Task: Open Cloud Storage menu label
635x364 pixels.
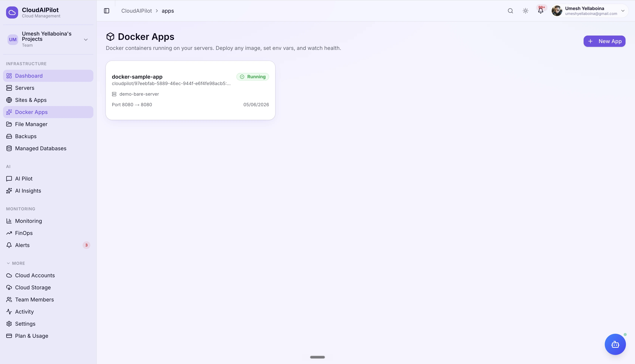Action: coord(33,287)
